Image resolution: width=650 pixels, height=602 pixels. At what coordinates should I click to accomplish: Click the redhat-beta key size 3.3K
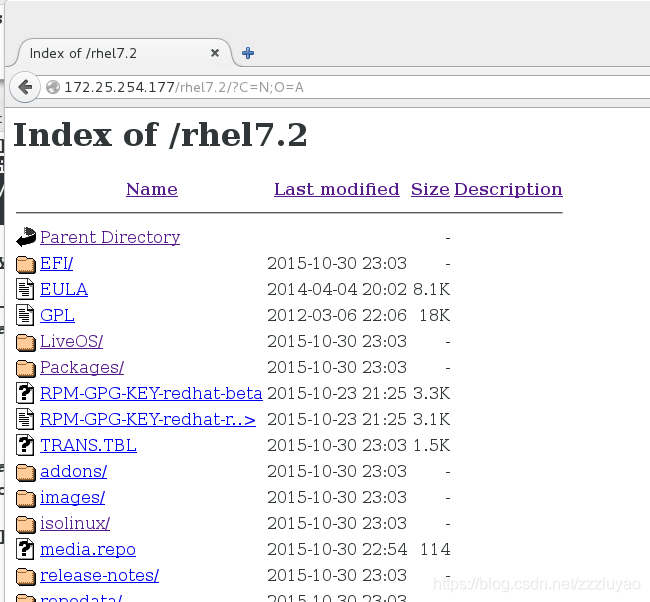432,393
